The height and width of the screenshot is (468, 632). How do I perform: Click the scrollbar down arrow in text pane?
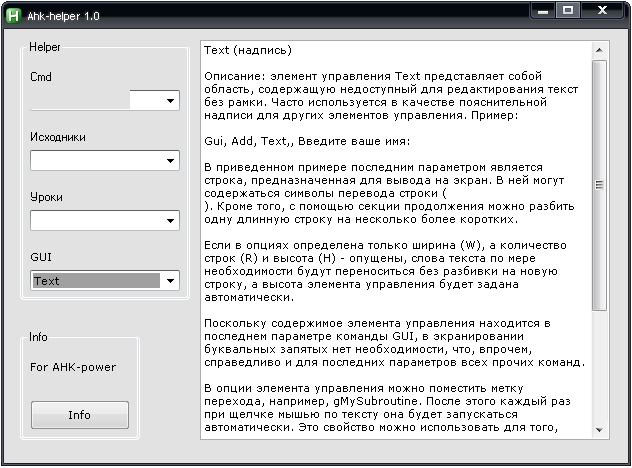click(x=599, y=430)
